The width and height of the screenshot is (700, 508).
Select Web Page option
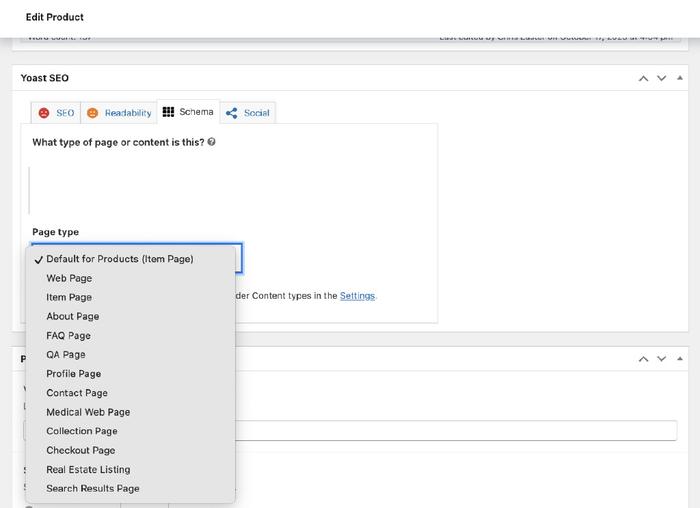130,278
